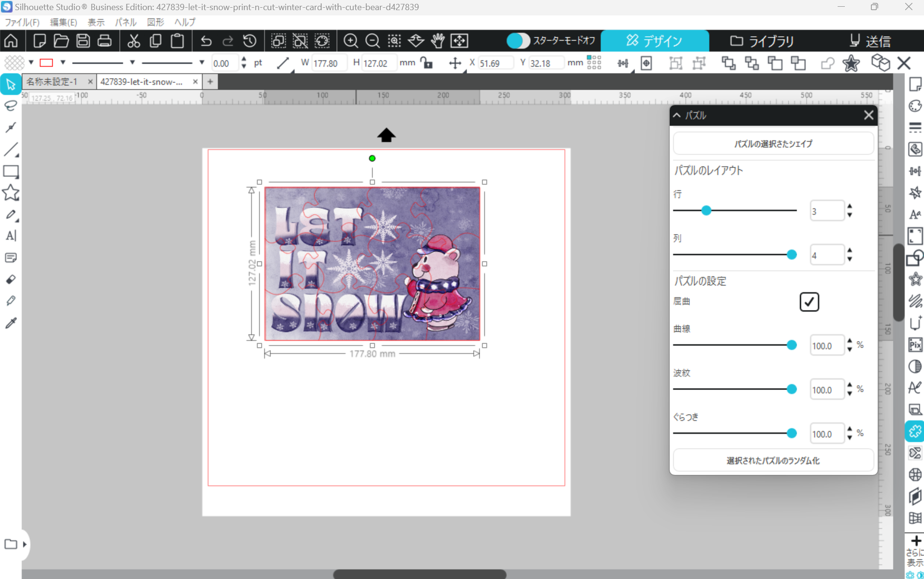Open the ファイル(F) menu
The image size is (924, 579).
pyautogui.click(x=22, y=22)
